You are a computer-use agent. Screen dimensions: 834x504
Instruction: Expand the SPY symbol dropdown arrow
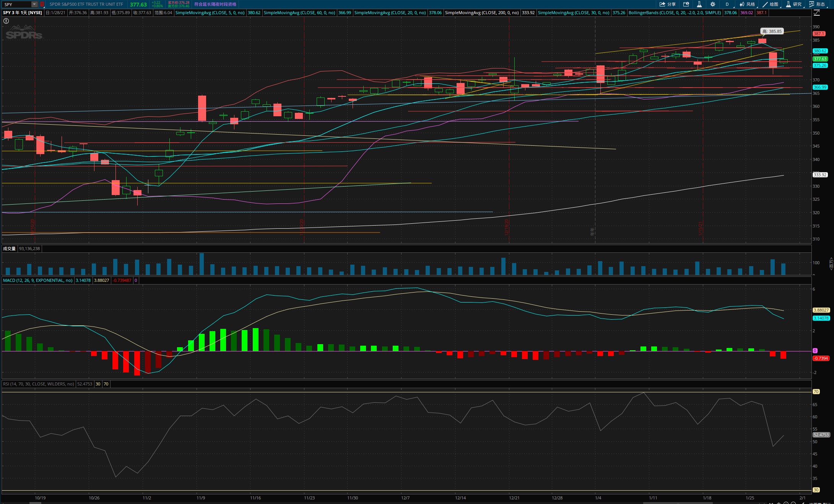(x=34, y=4)
